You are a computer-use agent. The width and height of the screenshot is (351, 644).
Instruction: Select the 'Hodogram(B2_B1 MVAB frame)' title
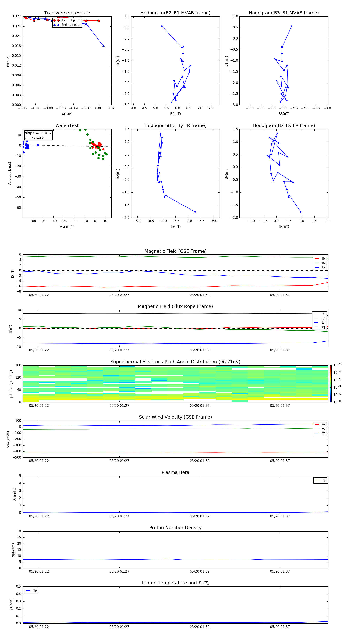(175, 13)
